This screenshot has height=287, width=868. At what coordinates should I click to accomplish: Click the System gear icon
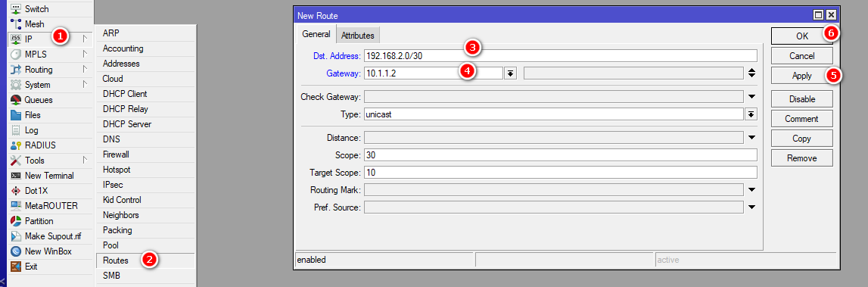16,85
